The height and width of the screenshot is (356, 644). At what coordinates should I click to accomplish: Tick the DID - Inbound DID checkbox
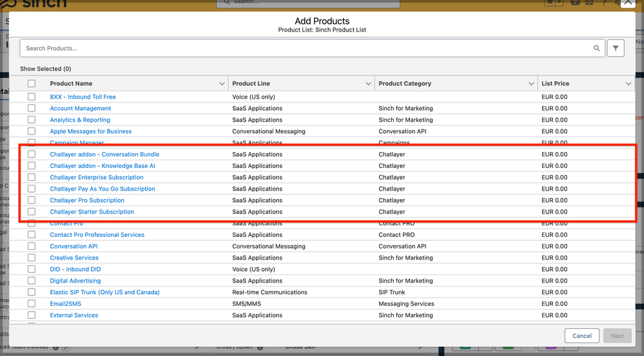(32, 269)
